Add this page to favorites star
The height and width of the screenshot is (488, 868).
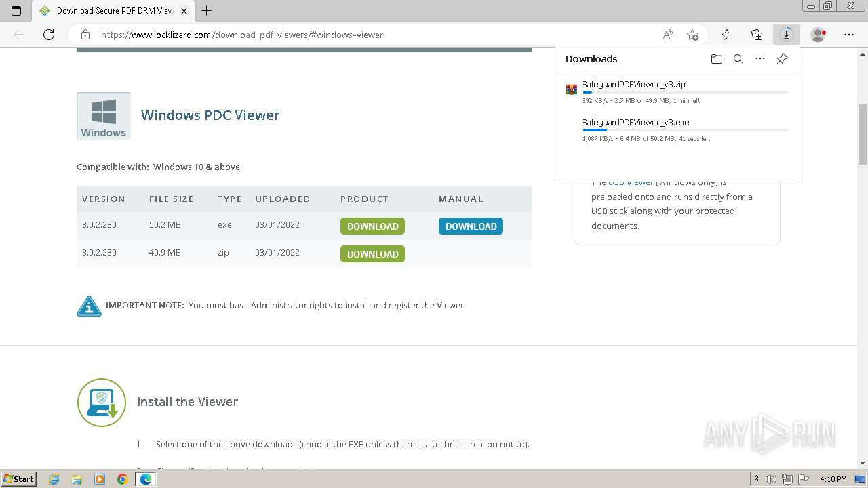(692, 35)
